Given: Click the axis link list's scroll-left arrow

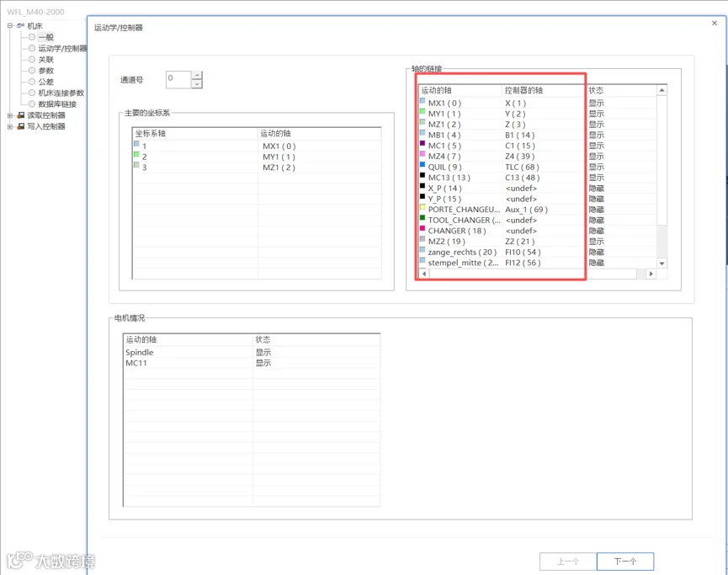Looking at the screenshot, I should 424,274.
